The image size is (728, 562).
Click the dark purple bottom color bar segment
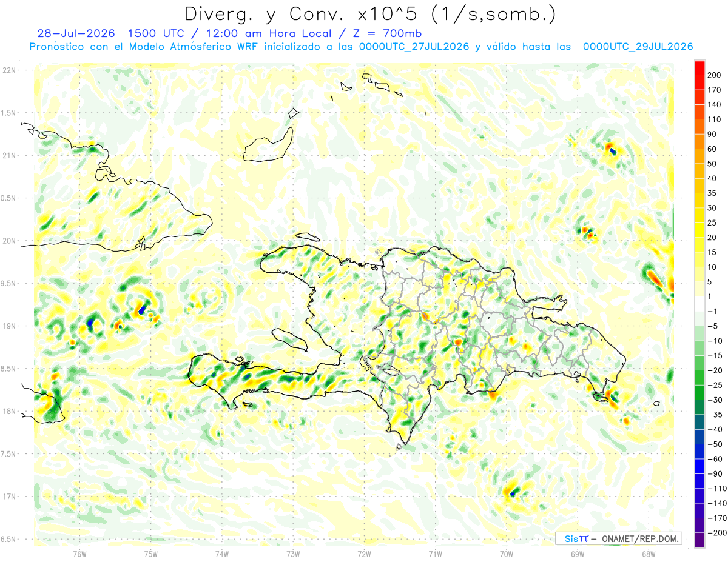coord(699,540)
